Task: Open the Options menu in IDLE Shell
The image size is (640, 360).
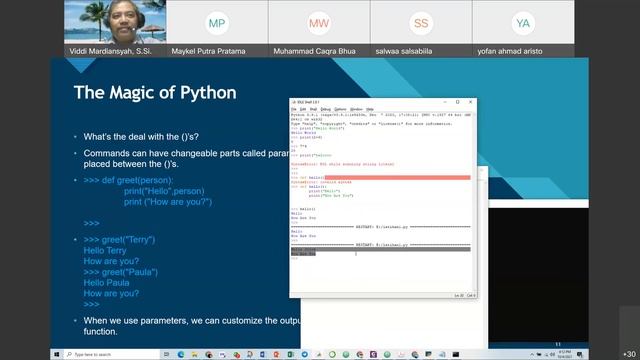Action: 340,109
